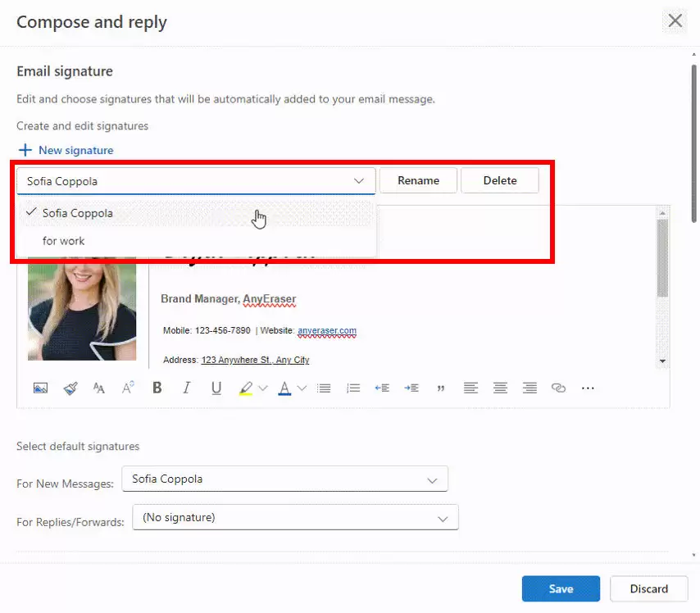
Task: Click the editor scrollbar down arrow
Action: tap(662, 361)
